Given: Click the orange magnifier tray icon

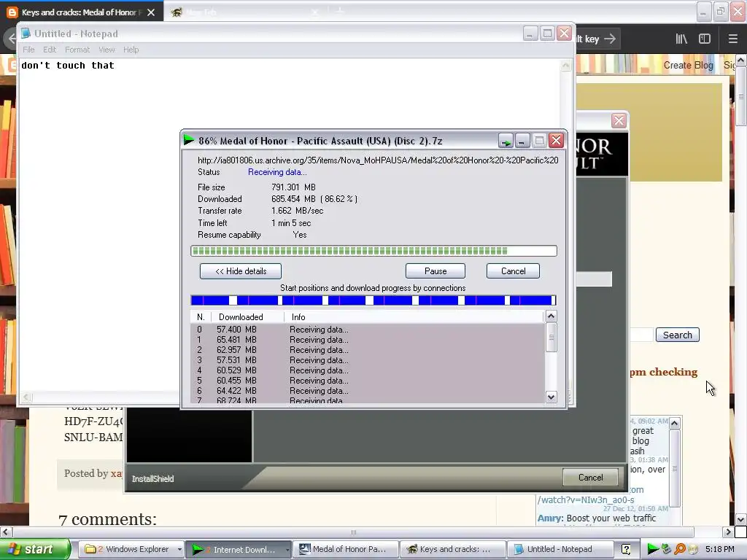Looking at the screenshot, I should tap(680, 549).
